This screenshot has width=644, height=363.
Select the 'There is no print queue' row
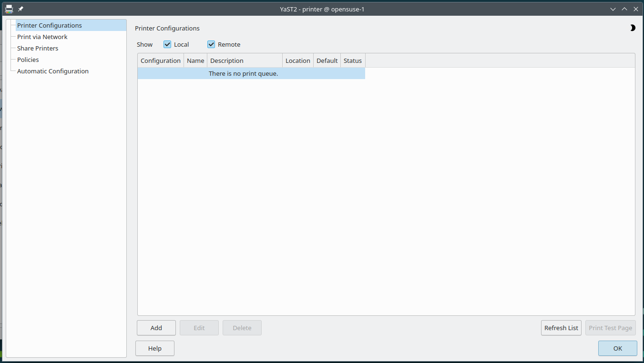(243, 74)
